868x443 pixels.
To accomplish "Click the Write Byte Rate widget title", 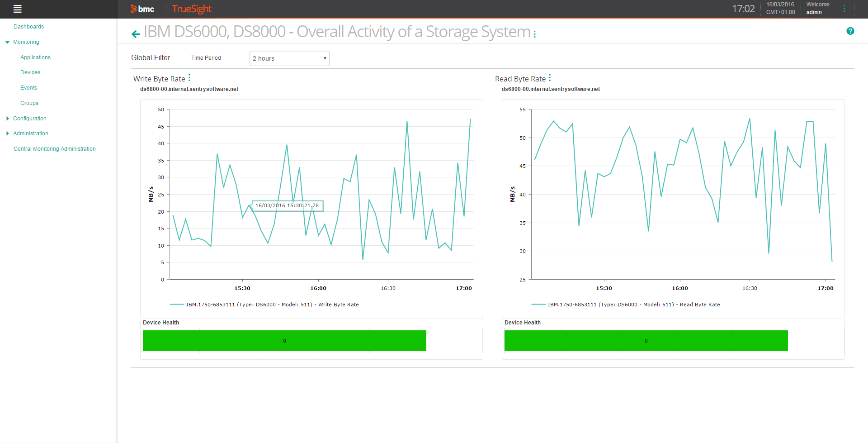I will coord(159,79).
